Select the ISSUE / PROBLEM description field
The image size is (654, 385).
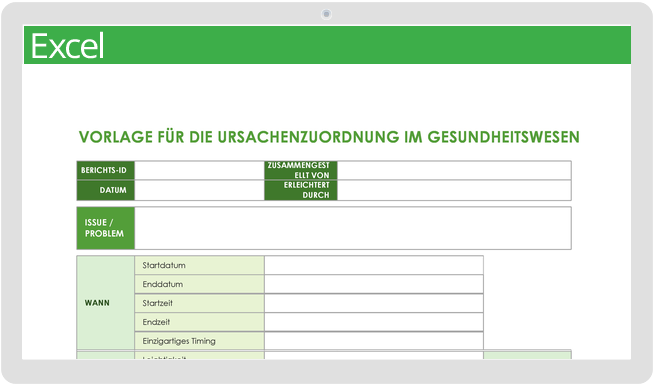click(353, 228)
